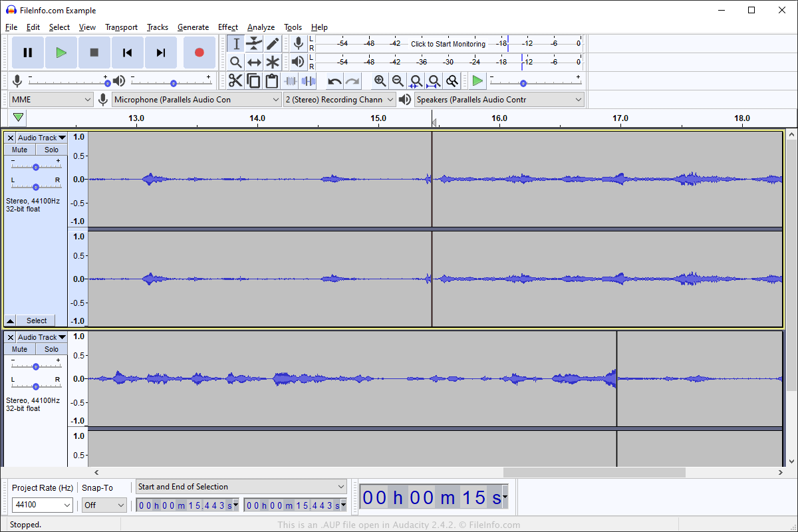Select the Zoom magnifier tool

click(236, 62)
